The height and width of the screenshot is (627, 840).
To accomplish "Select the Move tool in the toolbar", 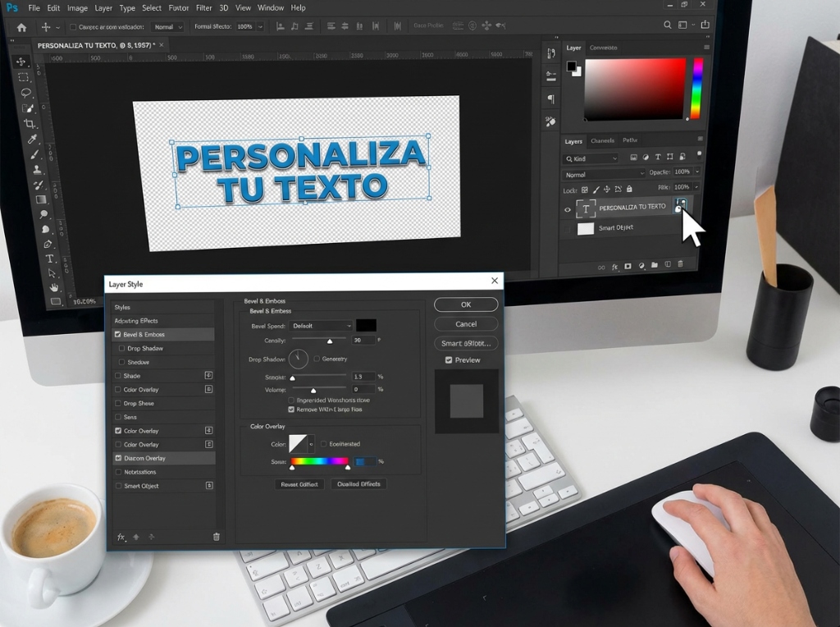I will (21, 62).
